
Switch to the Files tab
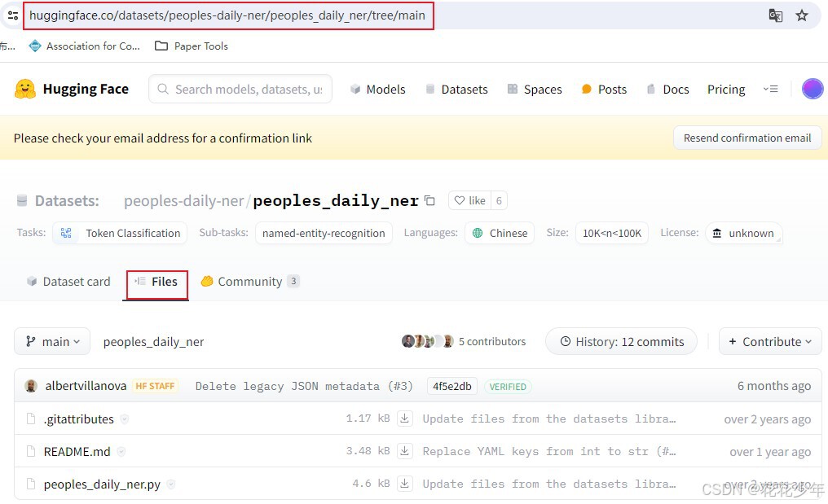coord(156,282)
